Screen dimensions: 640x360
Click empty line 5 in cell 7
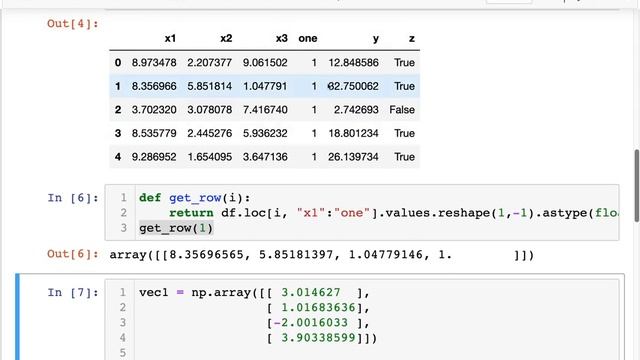click(x=376, y=353)
